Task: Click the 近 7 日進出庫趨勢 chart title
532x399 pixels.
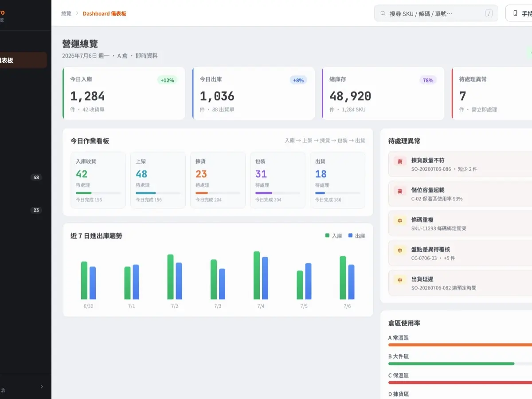Action: pyautogui.click(x=96, y=236)
